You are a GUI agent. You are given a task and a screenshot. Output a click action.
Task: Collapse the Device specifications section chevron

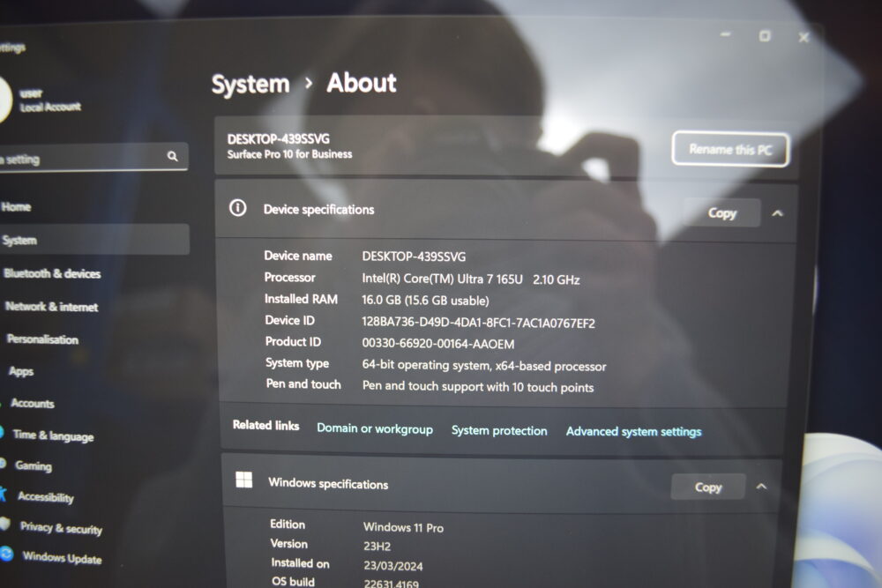[x=777, y=213]
